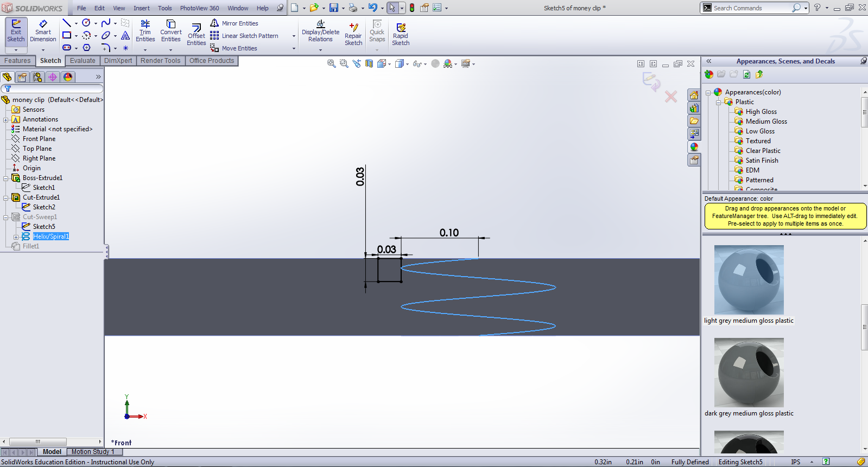The image size is (868, 467).
Task: Cancel sketch with red X
Action: tap(671, 97)
